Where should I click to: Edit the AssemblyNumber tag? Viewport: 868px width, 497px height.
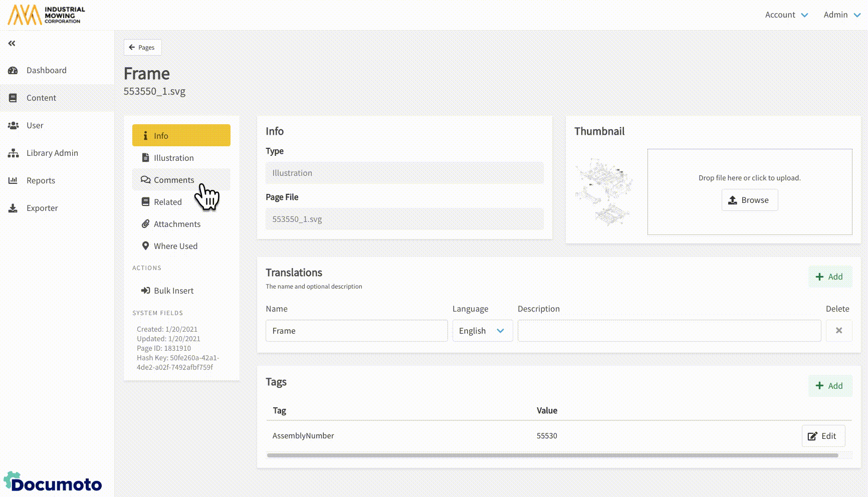coord(823,436)
